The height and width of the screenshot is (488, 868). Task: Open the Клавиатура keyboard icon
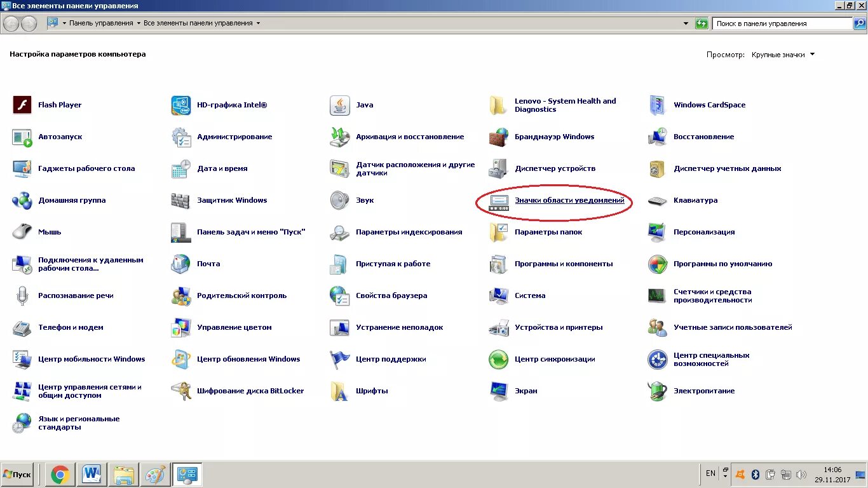click(658, 200)
